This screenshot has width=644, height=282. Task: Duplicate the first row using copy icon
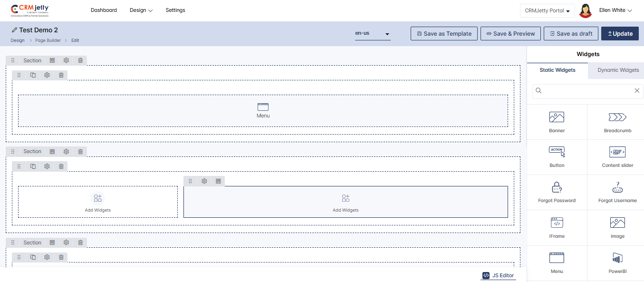tap(33, 75)
